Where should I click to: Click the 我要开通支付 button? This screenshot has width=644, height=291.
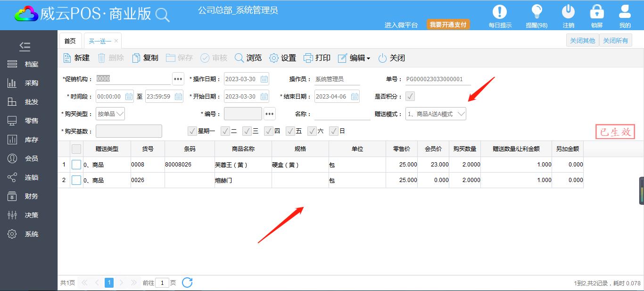[448, 25]
